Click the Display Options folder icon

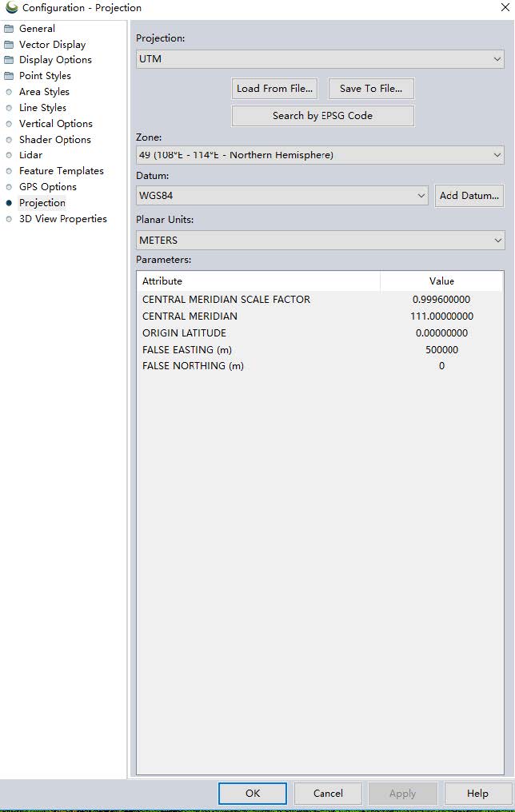(x=9, y=60)
